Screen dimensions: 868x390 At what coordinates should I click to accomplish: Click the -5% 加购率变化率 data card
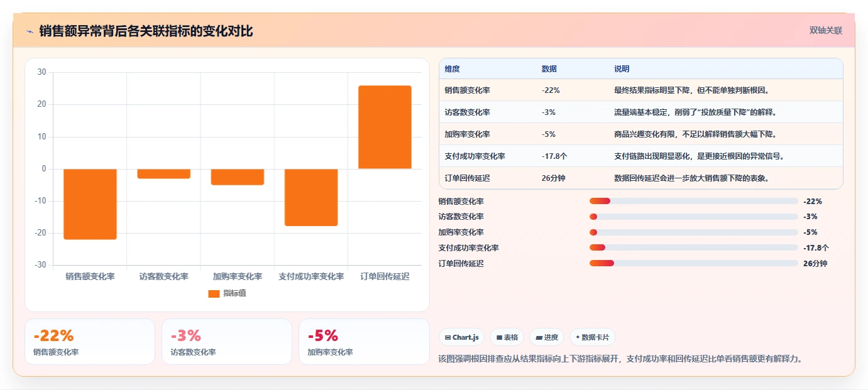point(364,342)
